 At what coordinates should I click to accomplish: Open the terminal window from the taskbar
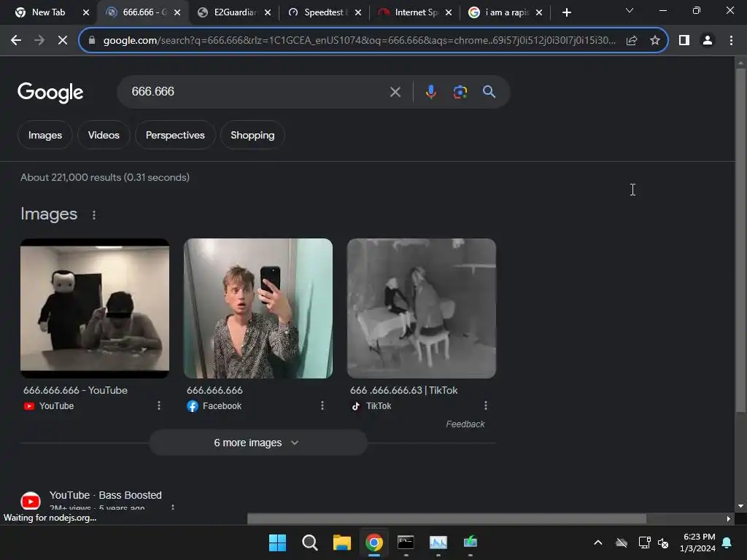tap(406, 542)
